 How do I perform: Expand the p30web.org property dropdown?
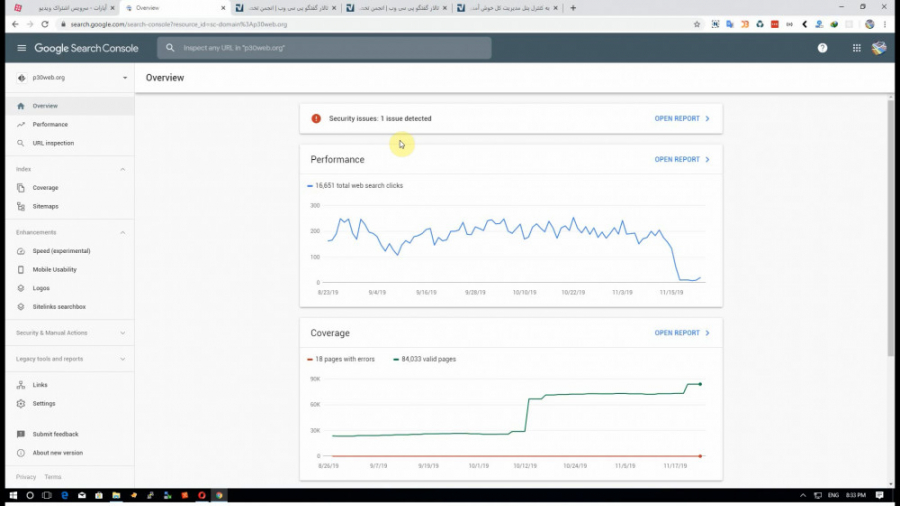tap(125, 78)
